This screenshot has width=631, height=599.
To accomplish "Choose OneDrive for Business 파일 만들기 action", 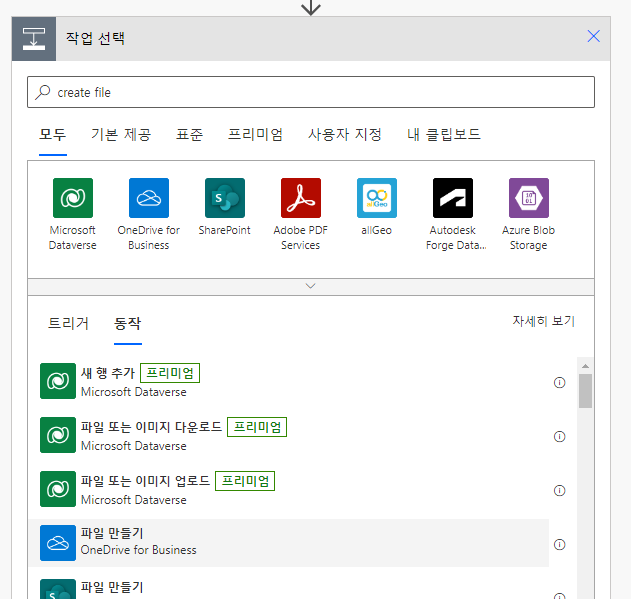I will click(x=289, y=543).
